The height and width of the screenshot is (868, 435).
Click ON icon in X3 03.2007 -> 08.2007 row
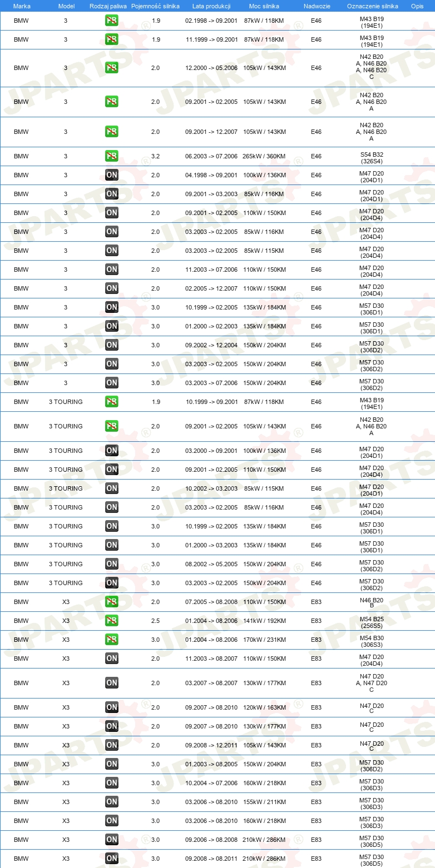(112, 683)
